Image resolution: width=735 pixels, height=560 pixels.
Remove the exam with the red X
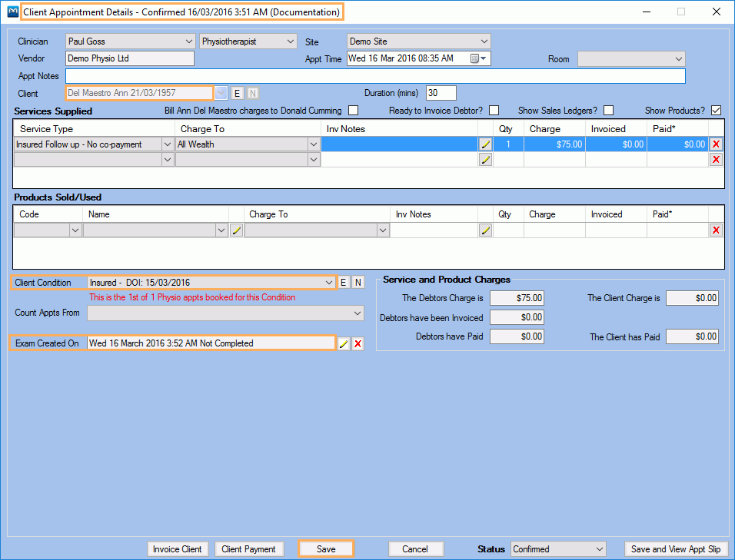358,344
